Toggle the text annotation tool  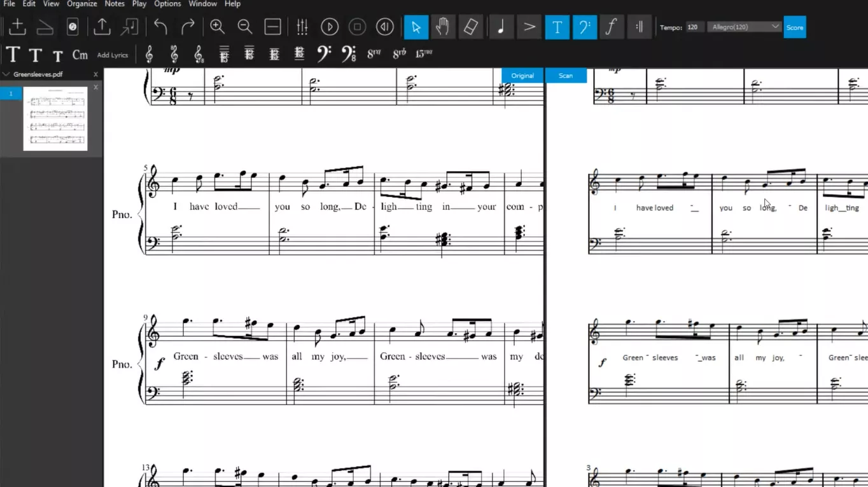pyautogui.click(x=557, y=27)
